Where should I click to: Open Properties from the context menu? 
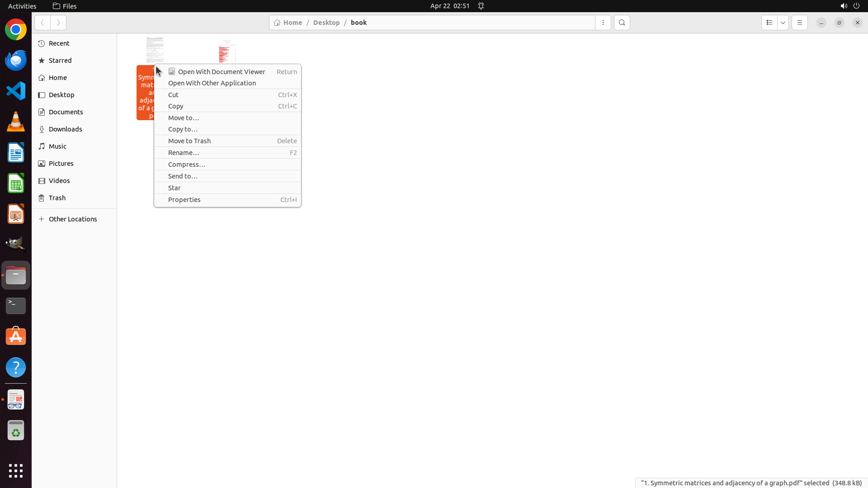(x=184, y=200)
